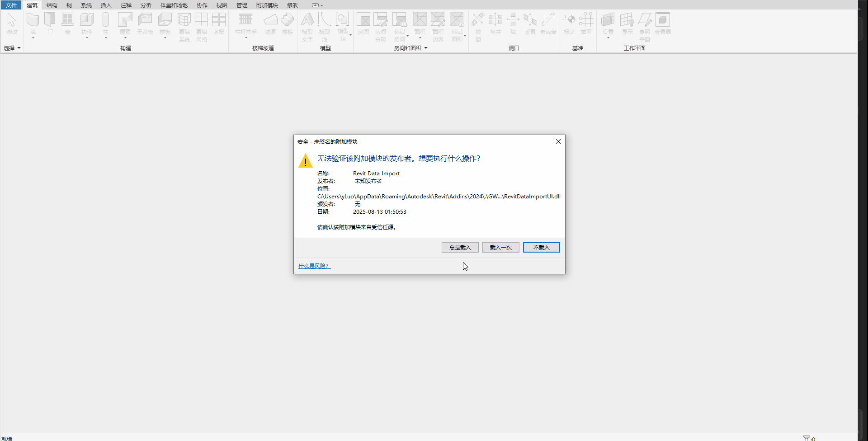868x441 pixels.
Task: Click the Ceiling (天花板) tool icon
Action: 145,20
